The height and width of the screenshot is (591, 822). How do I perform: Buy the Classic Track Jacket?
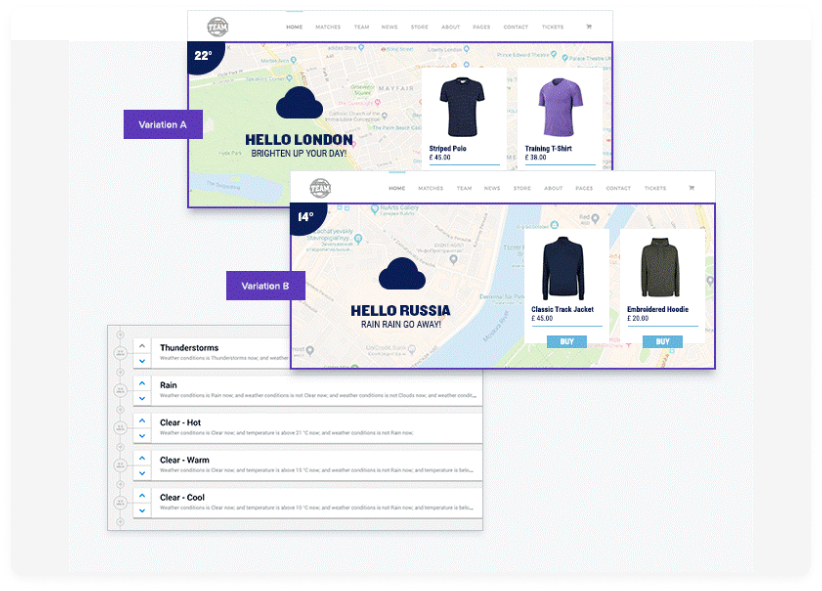pyautogui.click(x=567, y=342)
